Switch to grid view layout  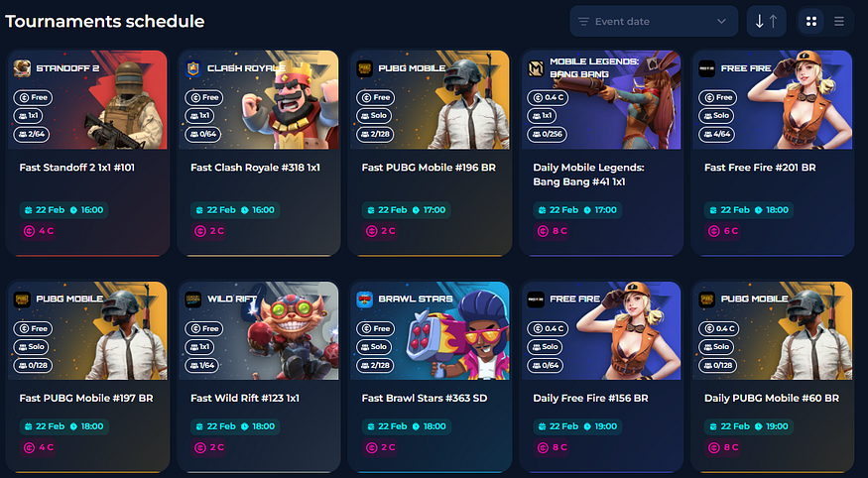pos(811,22)
